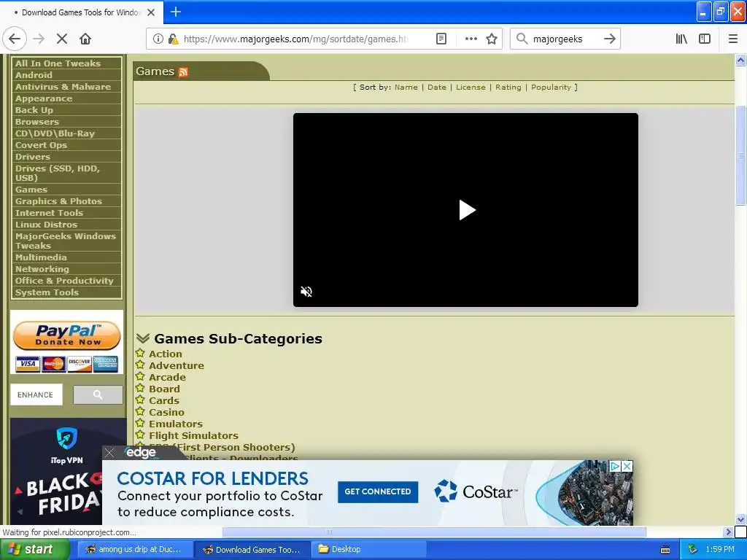The height and width of the screenshot is (560, 747).
Task: Open Firefox Library icon
Action: pyautogui.click(x=682, y=39)
